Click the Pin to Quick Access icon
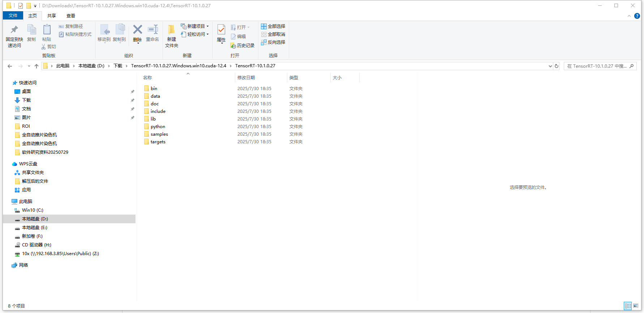The width and height of the screenshot is (644, 313). click(x=14, y=30)
